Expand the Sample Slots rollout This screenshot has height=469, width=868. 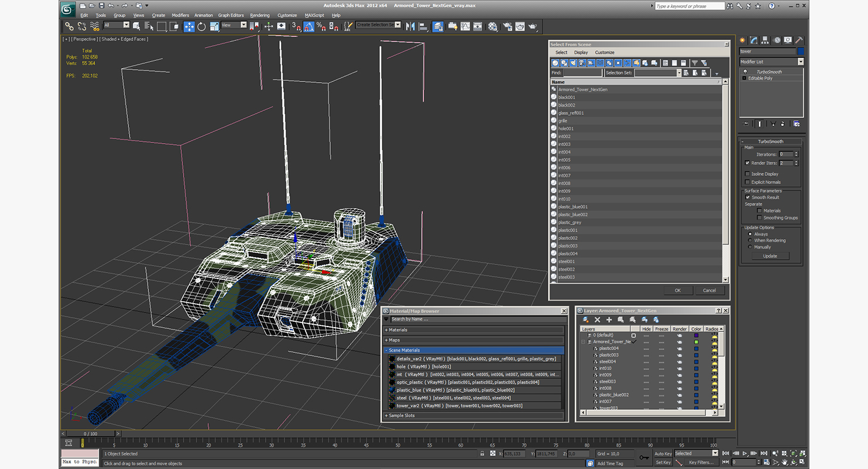click(x=474, y=416)
